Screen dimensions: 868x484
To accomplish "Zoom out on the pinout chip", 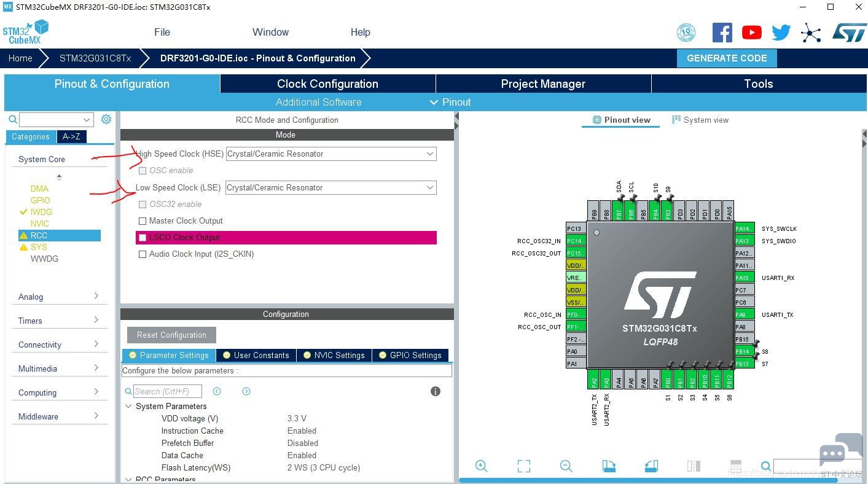I will [566, 466].
